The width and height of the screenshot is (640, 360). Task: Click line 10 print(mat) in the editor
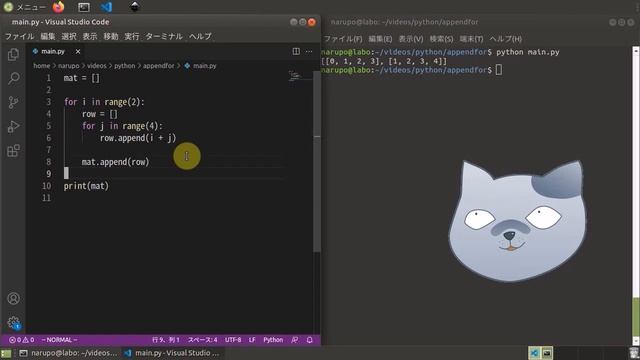pyautogui.click(x=86, y=186)
